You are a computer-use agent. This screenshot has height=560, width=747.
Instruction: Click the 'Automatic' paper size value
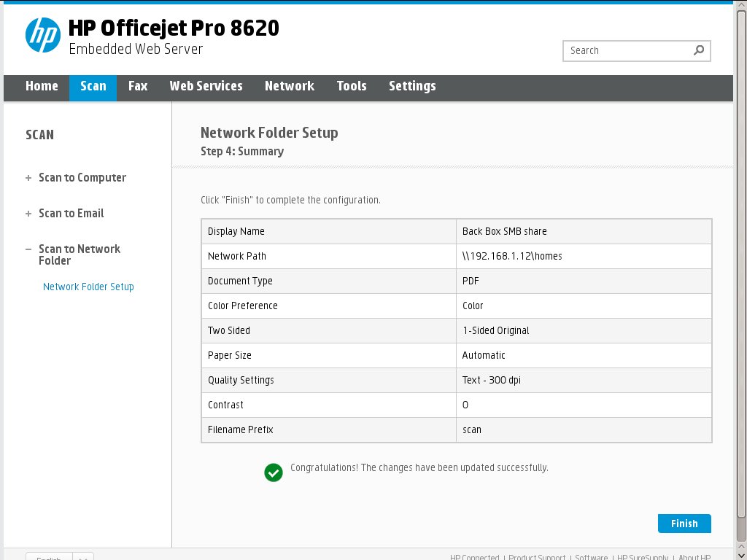[484, 355]
